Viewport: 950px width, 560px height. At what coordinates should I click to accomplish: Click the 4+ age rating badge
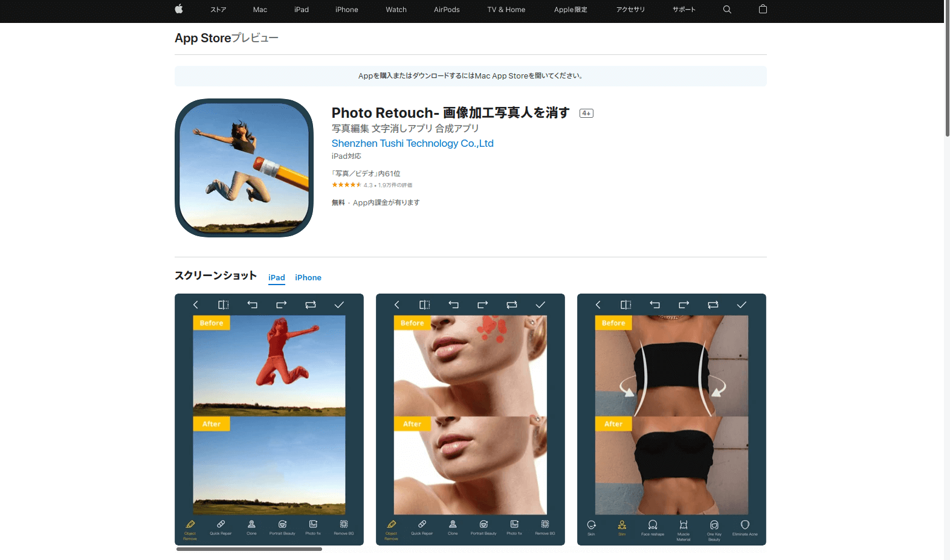586,113
